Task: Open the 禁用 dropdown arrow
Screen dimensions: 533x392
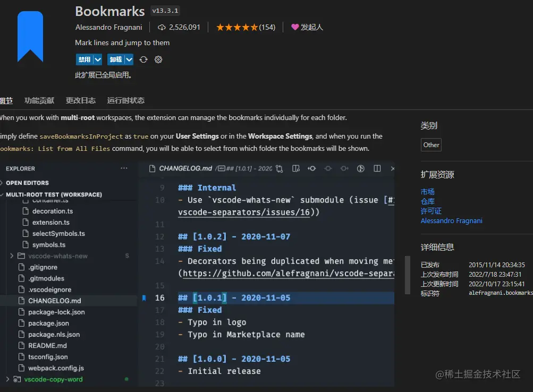Action: click(x=98, y=60)
